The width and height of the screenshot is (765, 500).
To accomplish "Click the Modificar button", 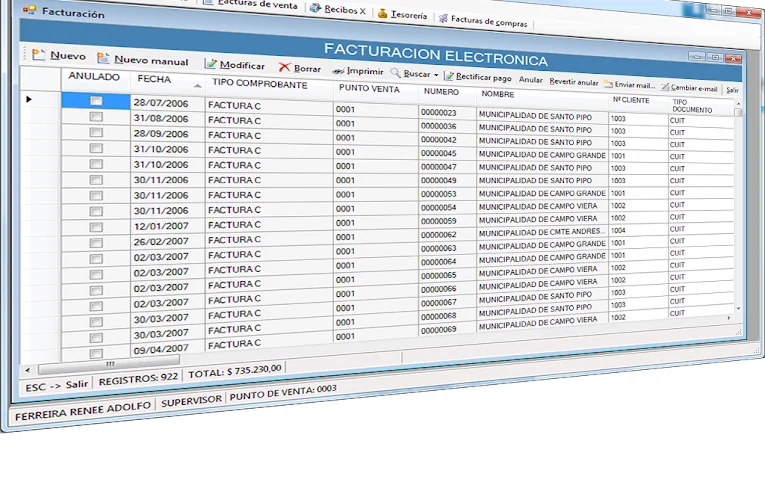I will (235, 64).
